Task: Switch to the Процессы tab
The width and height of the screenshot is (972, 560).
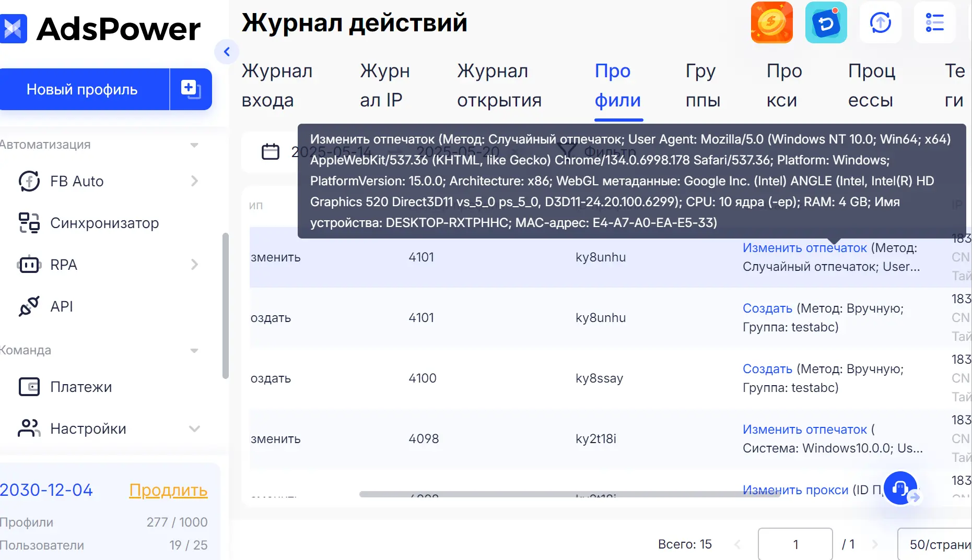Action: (872, 85)
